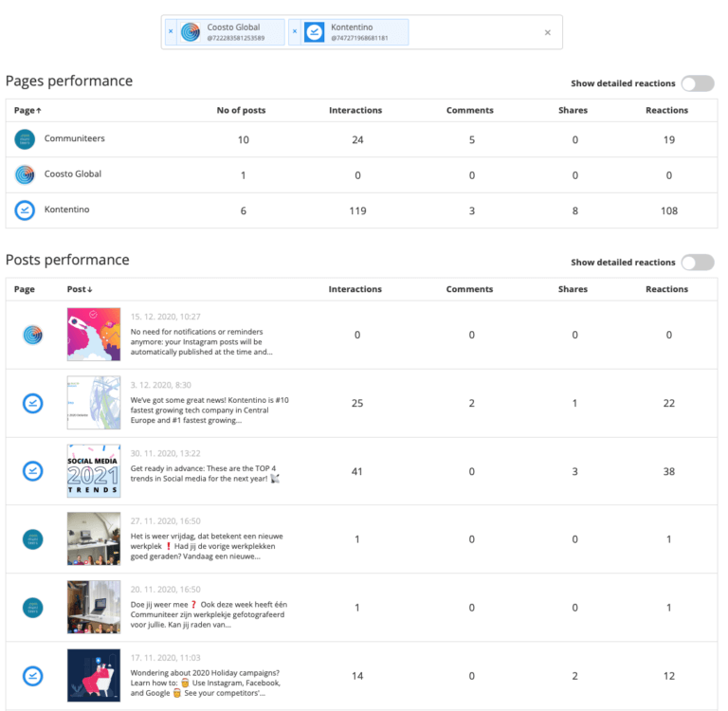Screen dimensions: 728x711
Task: Remove Kontentino tag from page selector
Action: [x=295, y=31]
